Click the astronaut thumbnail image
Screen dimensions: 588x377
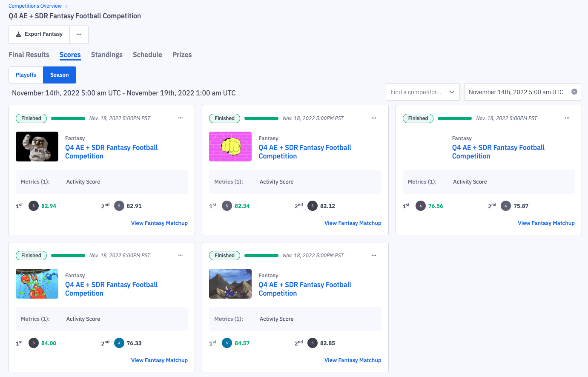point(37,147)
